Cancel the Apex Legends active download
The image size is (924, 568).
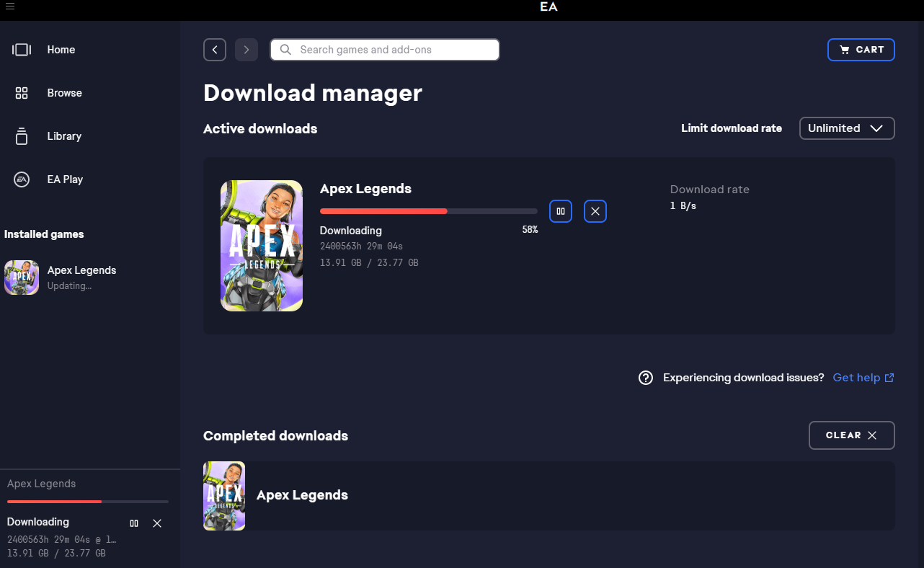click(x=595, y=211)
